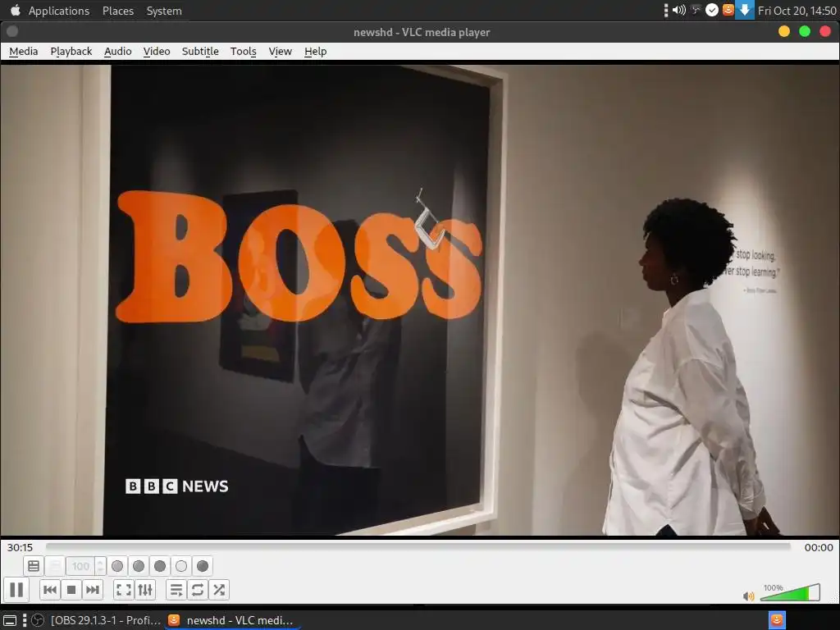Image resolution: width=840 pixels, height=630 pixels.
Task: Open the Places menu in top panel
Action: [x=118, y=11]
